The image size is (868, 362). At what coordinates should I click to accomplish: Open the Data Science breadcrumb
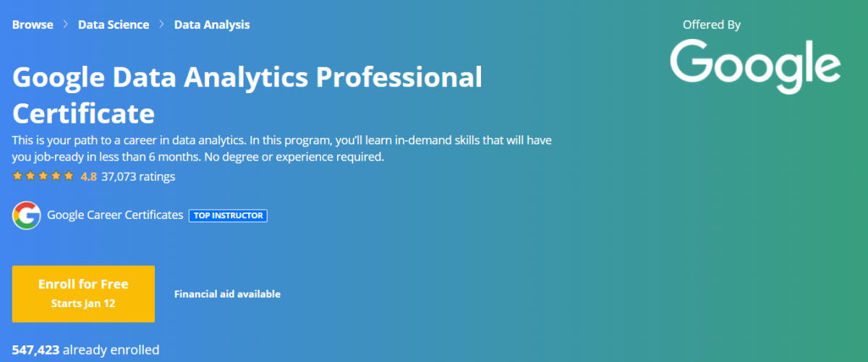[x=114, y=25]
